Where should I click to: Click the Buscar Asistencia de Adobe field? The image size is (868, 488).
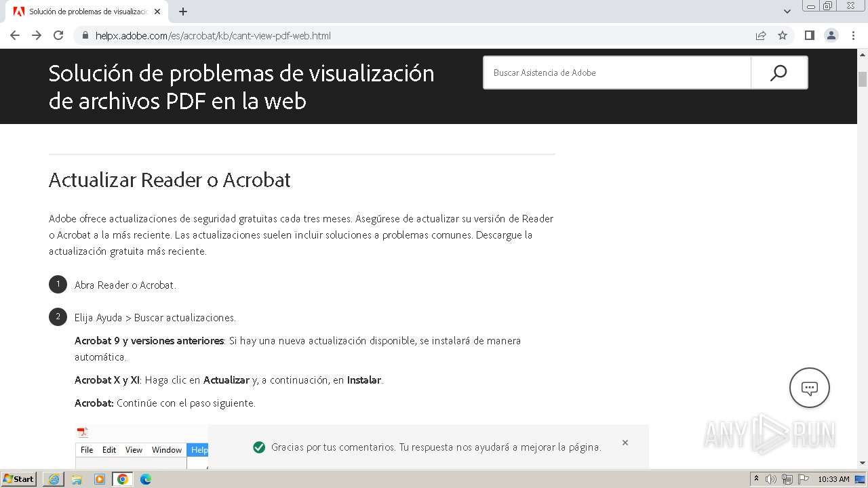(617, 73)
